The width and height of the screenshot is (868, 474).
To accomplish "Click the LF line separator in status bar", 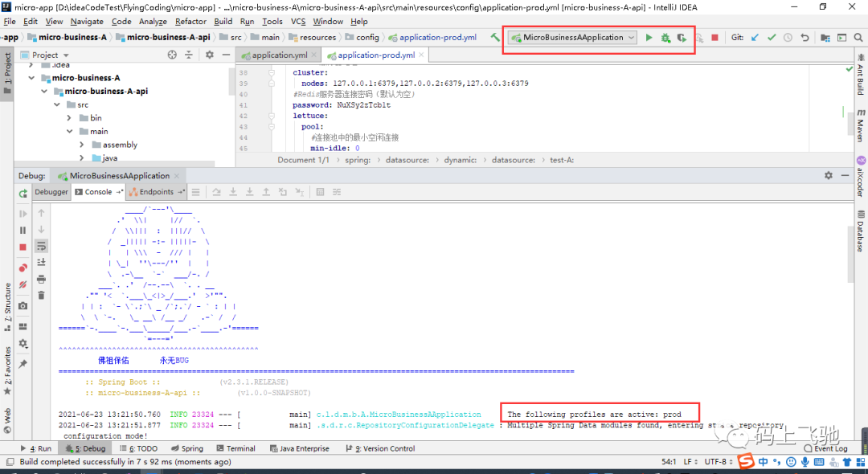I will pos(690,461).
